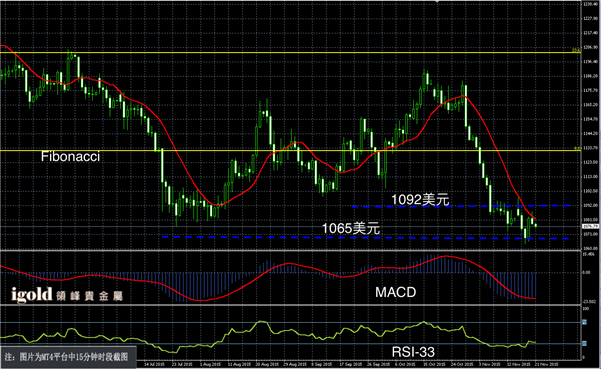
Task: Click the 23.6 Fibonacci level tag
Action: point(576,50)
